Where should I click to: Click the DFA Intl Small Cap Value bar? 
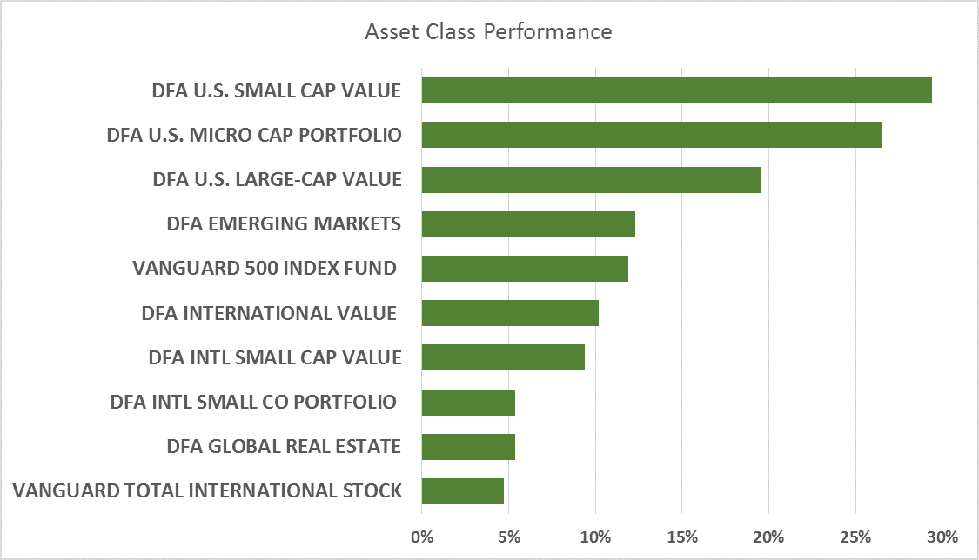503,357
